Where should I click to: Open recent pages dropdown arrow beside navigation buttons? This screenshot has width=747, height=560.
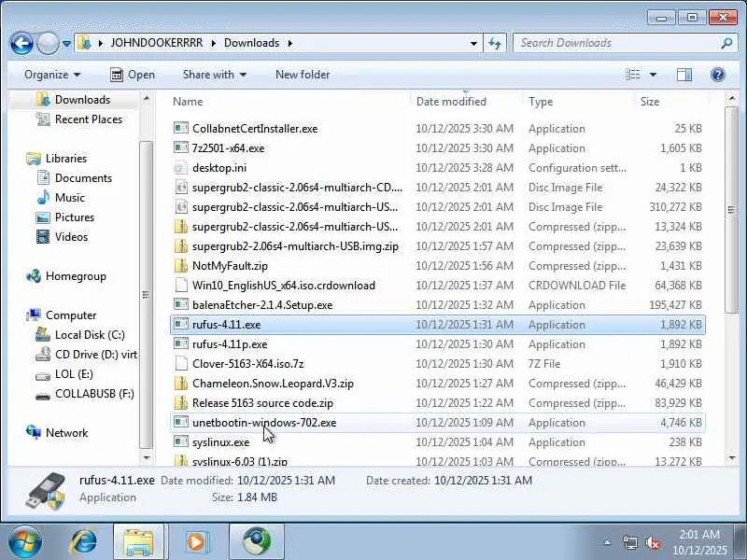tap(66, 44)
